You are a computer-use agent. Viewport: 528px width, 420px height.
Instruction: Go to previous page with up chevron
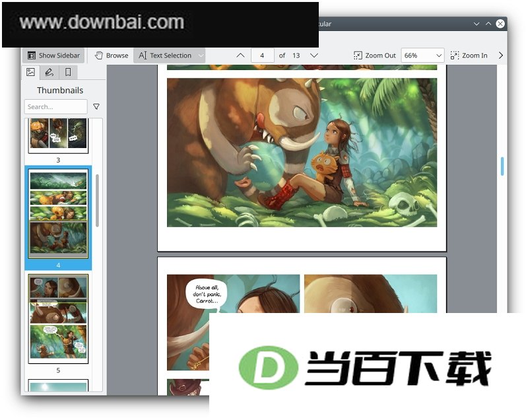[x=240, y=55]
